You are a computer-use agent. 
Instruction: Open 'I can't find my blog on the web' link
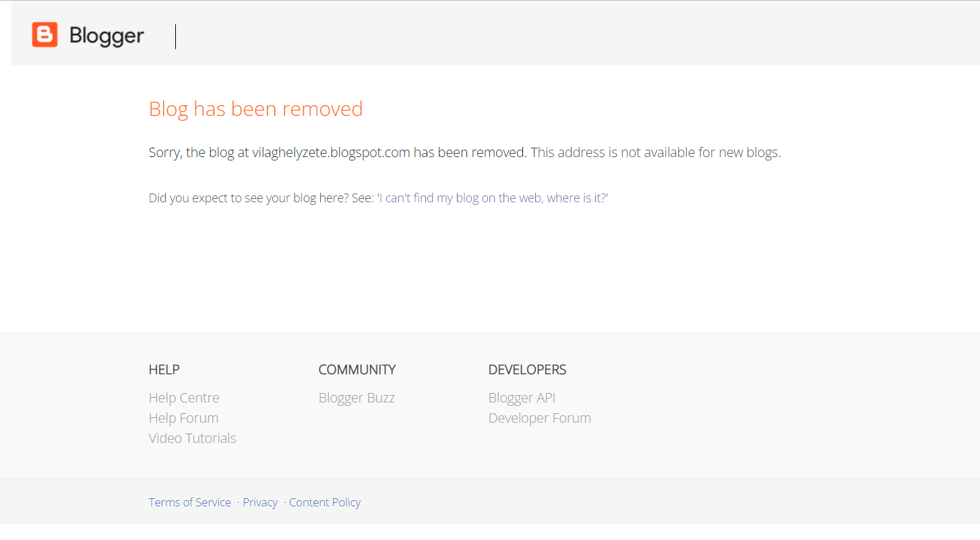(x=493, y=198)
